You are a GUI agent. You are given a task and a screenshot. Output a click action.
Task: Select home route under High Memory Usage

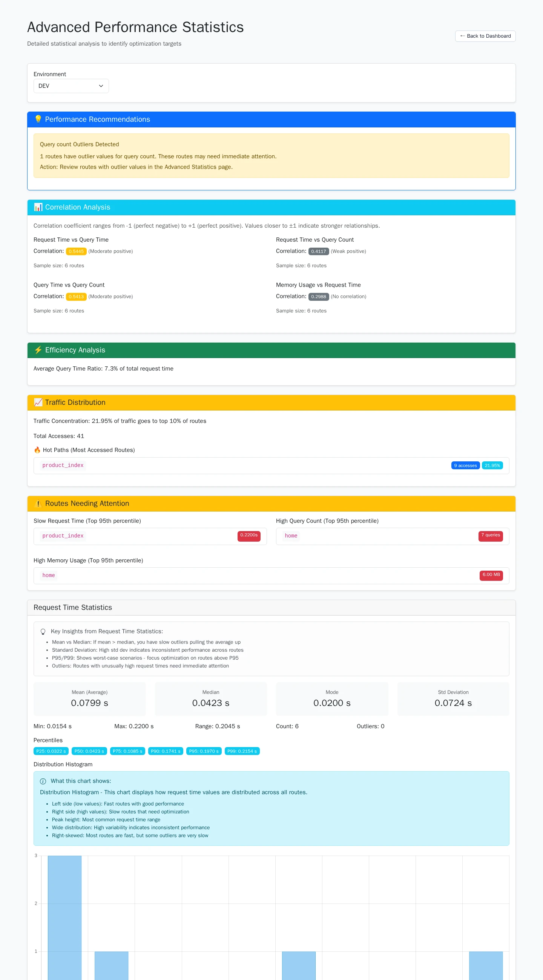pos(48,575)
